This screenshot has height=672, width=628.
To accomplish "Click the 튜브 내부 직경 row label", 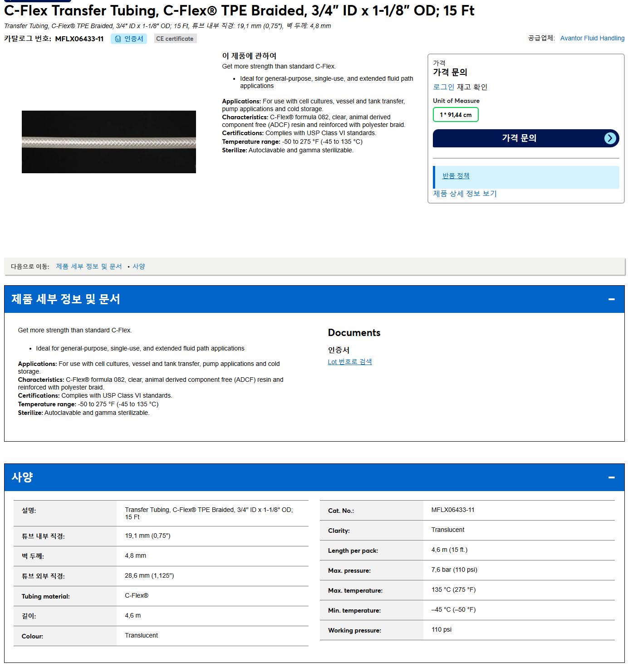I will pos(43,536).
